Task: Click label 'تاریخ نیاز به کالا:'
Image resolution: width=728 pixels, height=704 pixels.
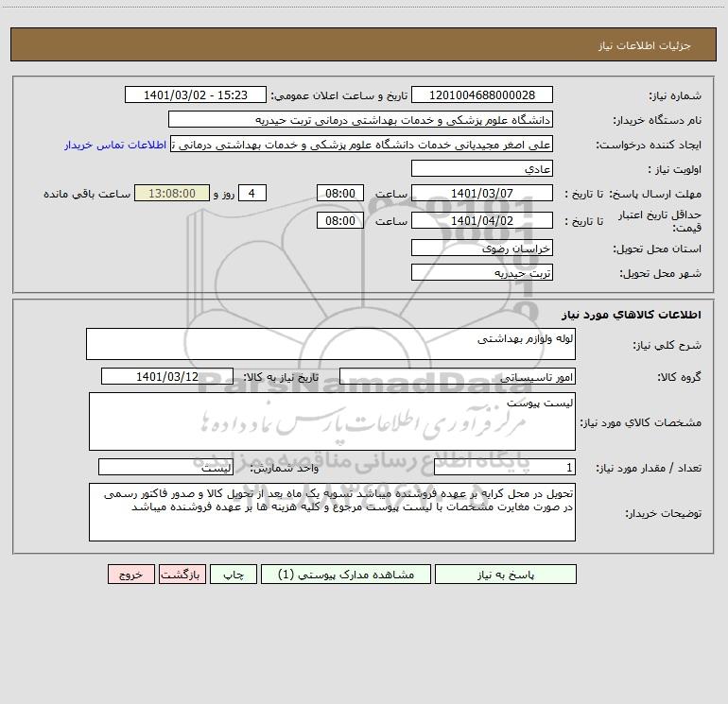Action: pos(282,377)
